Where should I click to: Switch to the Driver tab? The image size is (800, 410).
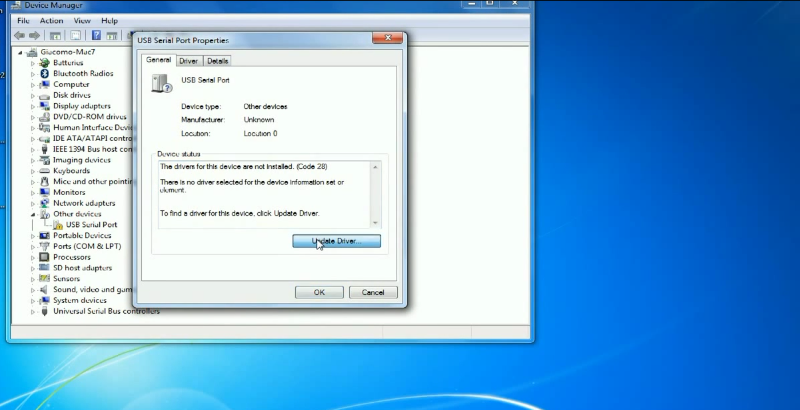coord(188,61)
